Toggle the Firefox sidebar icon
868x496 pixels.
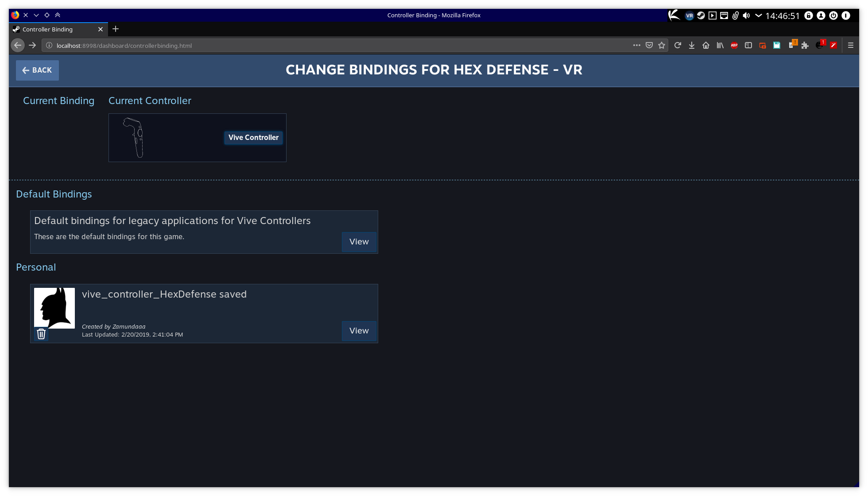click(748, 45)
